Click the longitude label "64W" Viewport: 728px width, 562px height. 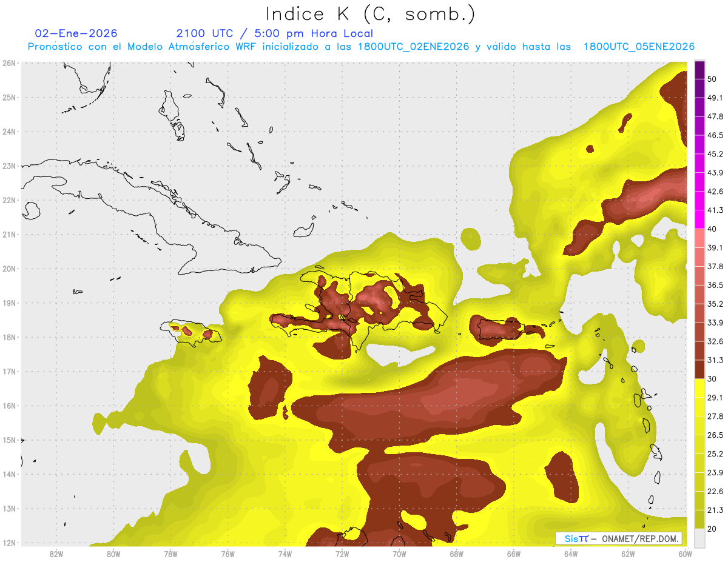pyautogui.click(x=571, y=554)
